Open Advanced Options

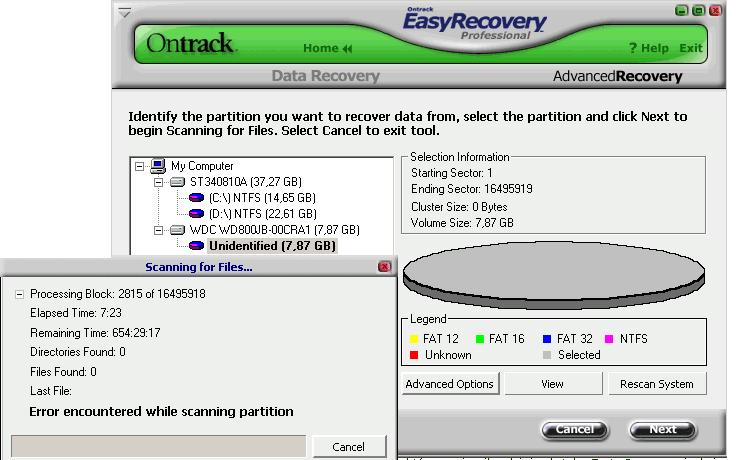450,384
